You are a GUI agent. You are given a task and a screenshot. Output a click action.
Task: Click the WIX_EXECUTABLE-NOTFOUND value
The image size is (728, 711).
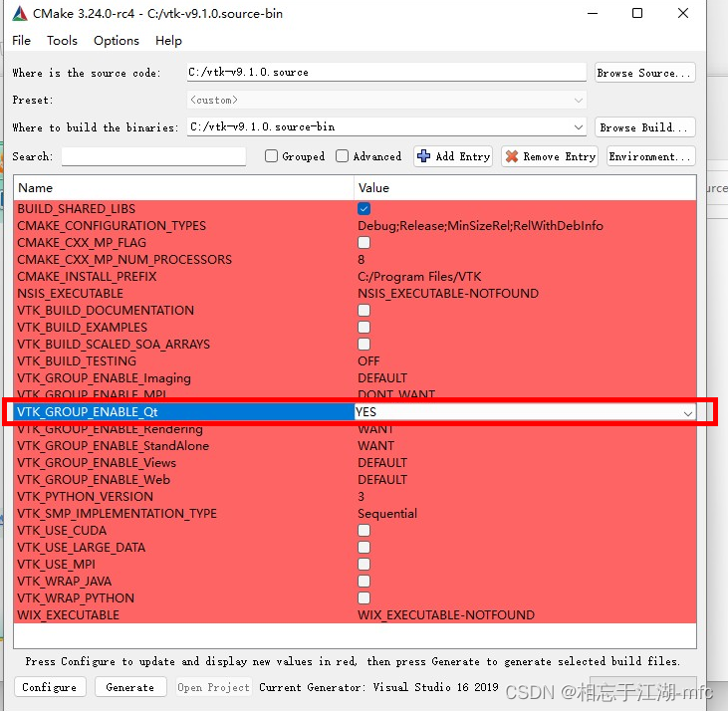(446, 615)
